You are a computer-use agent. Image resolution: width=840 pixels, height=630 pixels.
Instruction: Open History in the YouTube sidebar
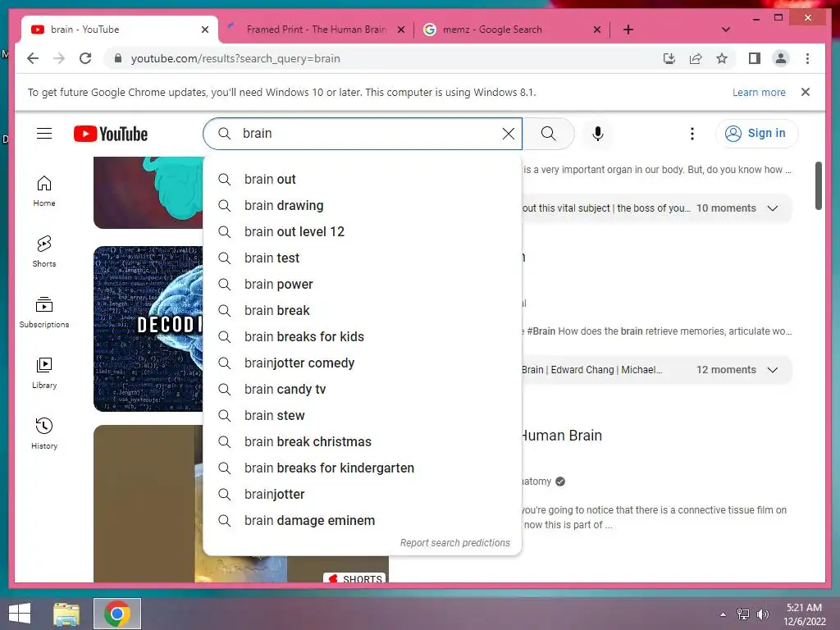tap(44, 433)
